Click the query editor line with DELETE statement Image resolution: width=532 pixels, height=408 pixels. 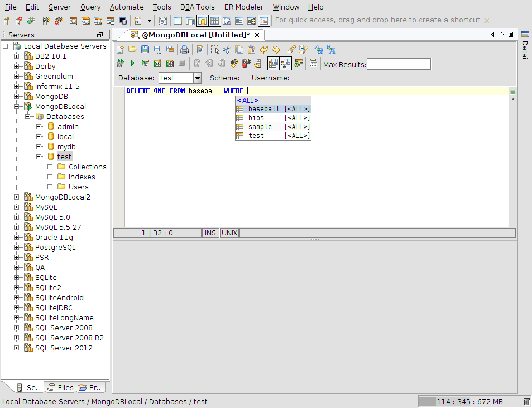[317, 91]
